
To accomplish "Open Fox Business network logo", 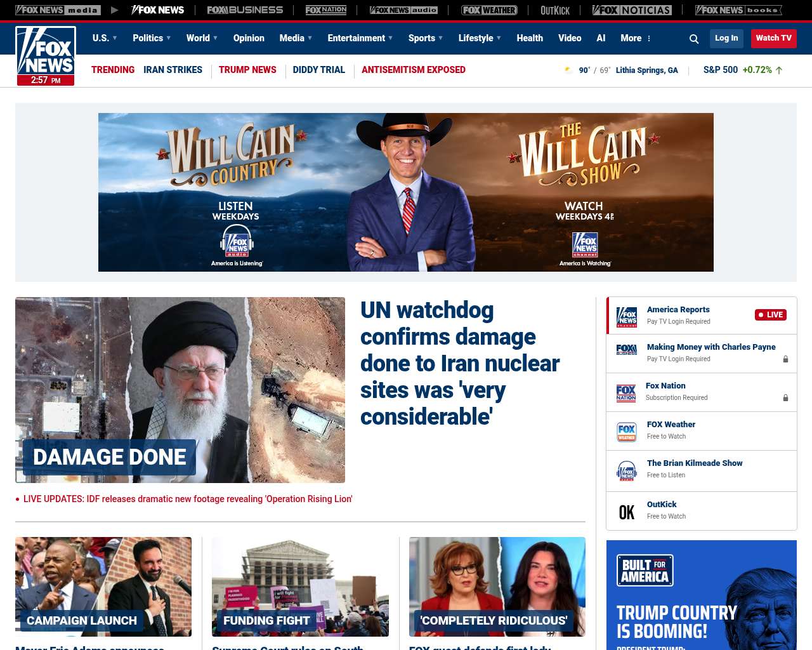I will click(x=245, y=10).
